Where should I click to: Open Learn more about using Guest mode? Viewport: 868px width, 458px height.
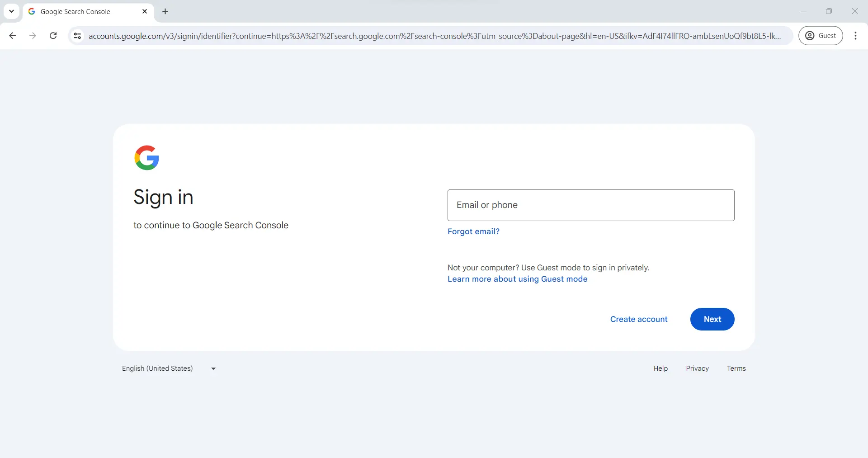[x=518, y=279]
